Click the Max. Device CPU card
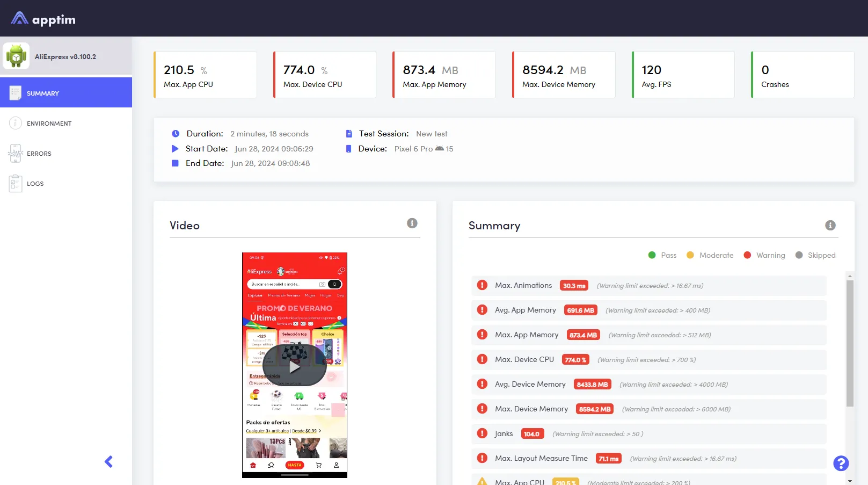 coord(325,75)
